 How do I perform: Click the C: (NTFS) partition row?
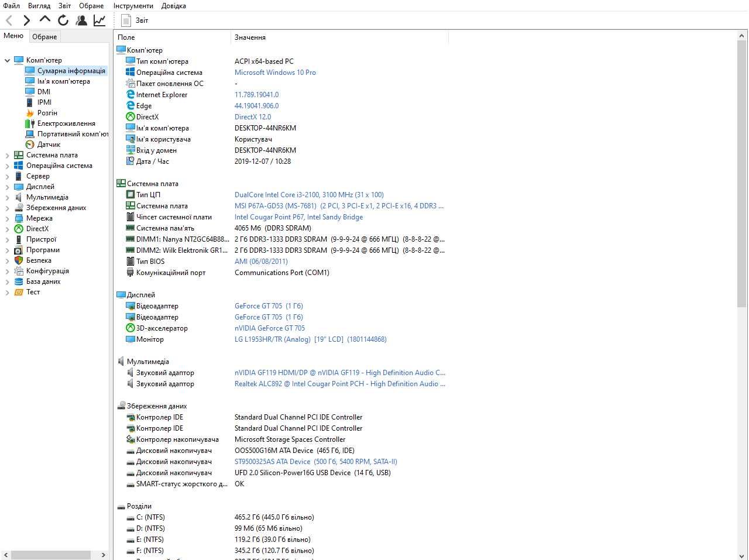tap(281, 517)
